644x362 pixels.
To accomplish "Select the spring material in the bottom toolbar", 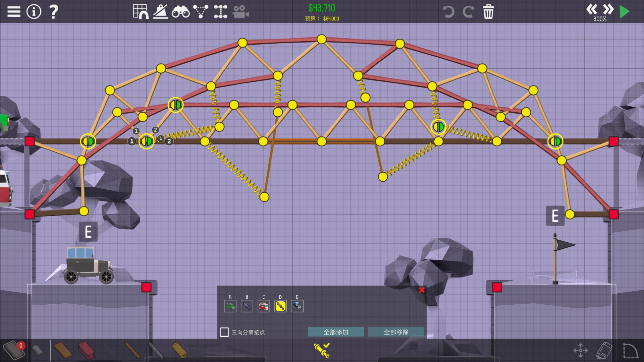I will [x=179, y=350].
